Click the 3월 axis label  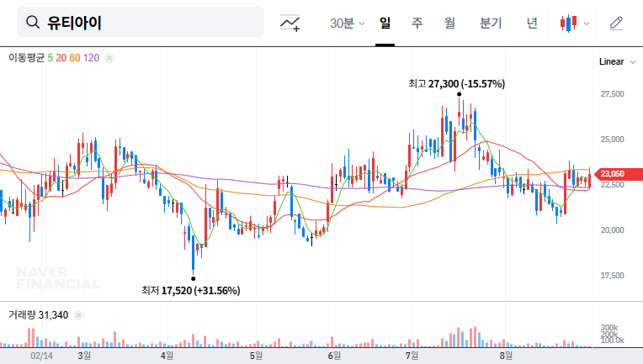click(x=84, y=356)
